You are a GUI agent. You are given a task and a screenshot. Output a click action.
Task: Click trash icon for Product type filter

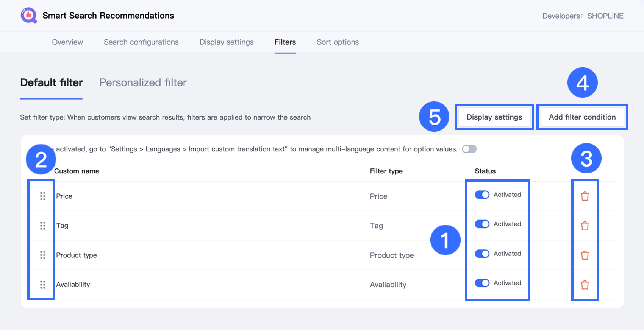coord(585,255)
